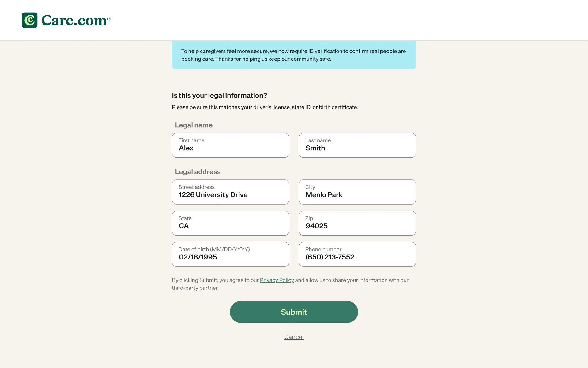Click the "Legal name" section label
This screenshot has width=588, height=368.
pos(194,125)
